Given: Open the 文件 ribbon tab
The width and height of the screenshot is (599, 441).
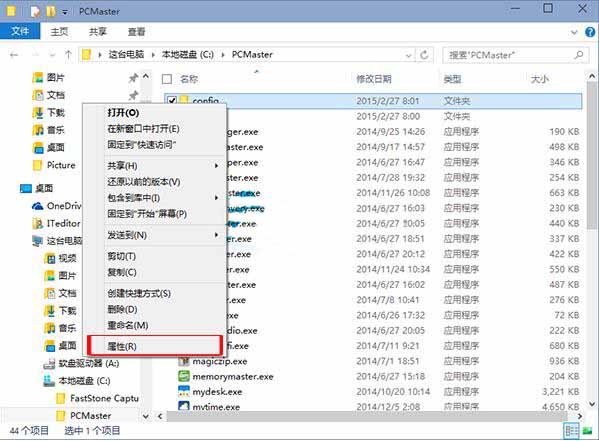Looking at the screenshot, I should [20, 31].
